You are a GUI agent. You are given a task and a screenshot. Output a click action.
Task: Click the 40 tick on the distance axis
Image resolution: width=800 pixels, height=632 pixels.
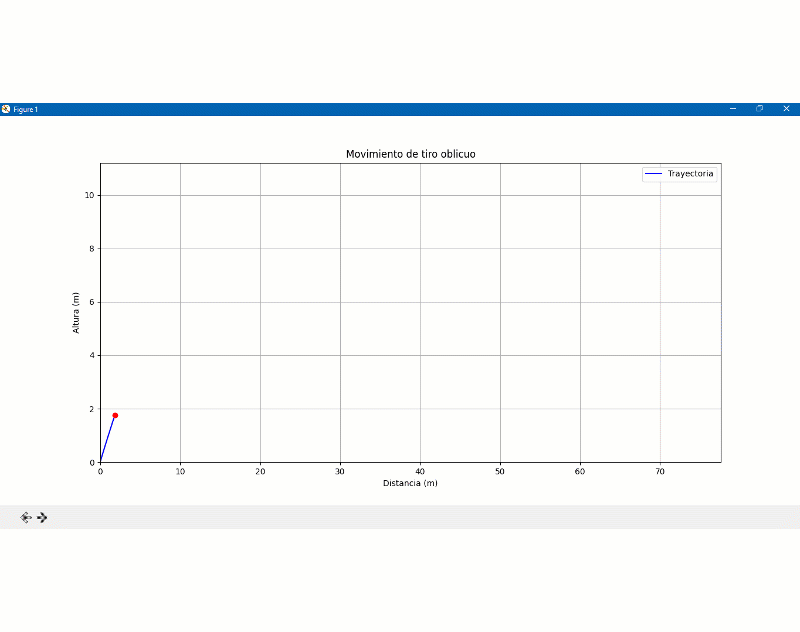[x=420, y=470]
